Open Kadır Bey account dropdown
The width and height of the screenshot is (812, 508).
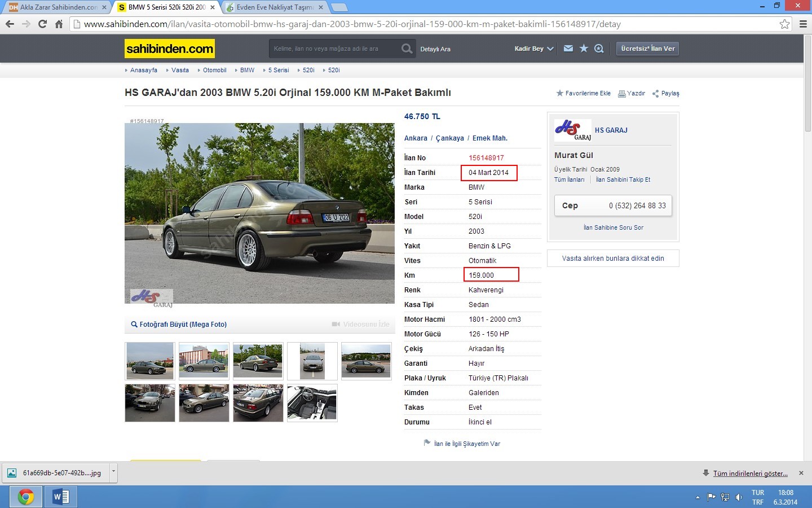click(534, 49)
